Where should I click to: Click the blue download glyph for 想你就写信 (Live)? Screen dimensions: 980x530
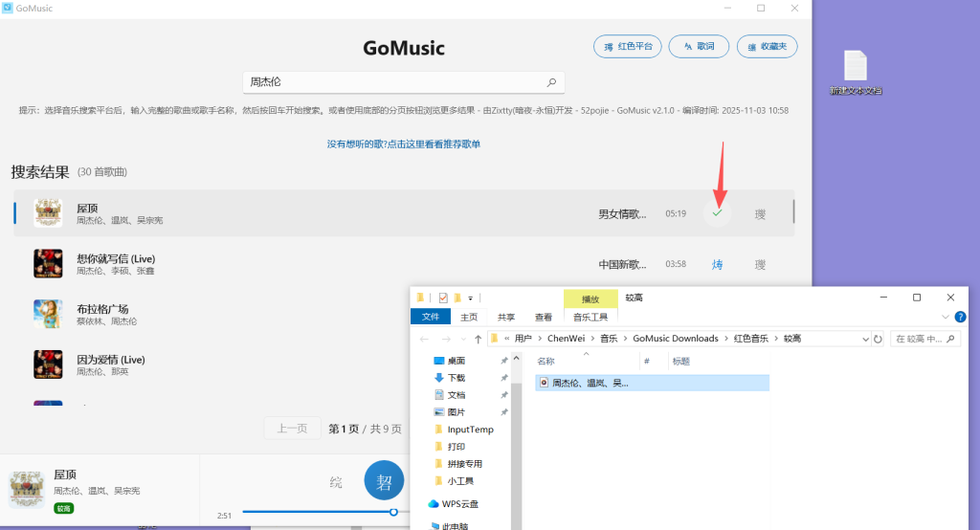717,264
